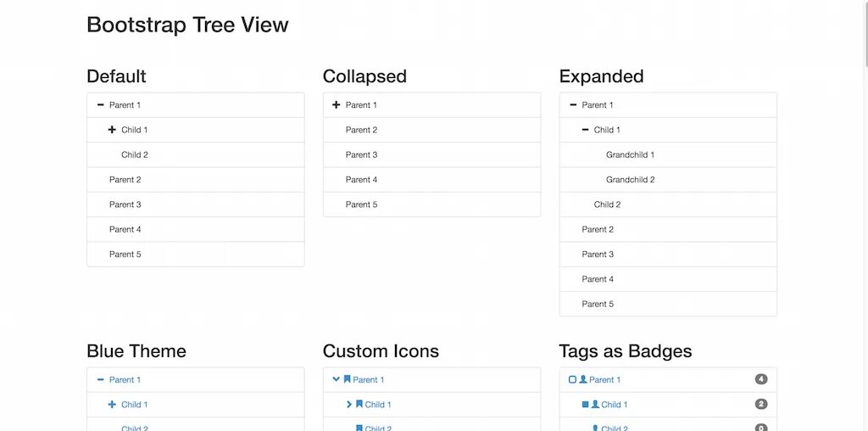Click user icon next to Parent 1 in Tags as Badges
Viewport: 868px width, 431px height.
pyautogui.click(x=583, y=379)
